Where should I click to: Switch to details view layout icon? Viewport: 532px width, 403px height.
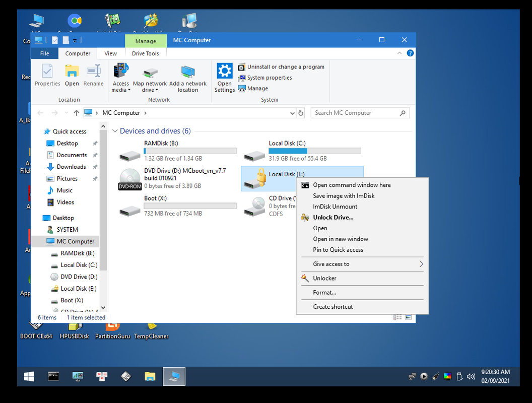(x=397, y=317)
